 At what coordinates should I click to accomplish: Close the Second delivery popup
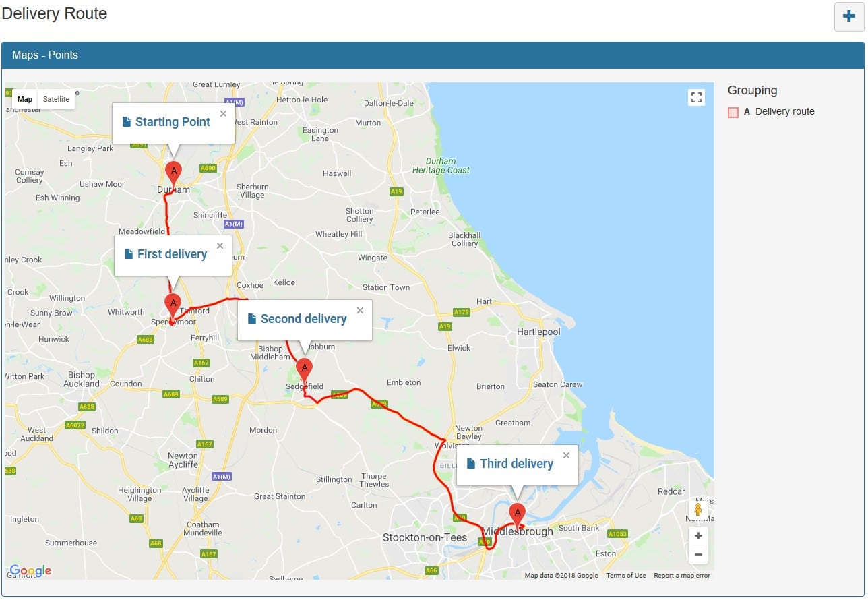(360, 311)
